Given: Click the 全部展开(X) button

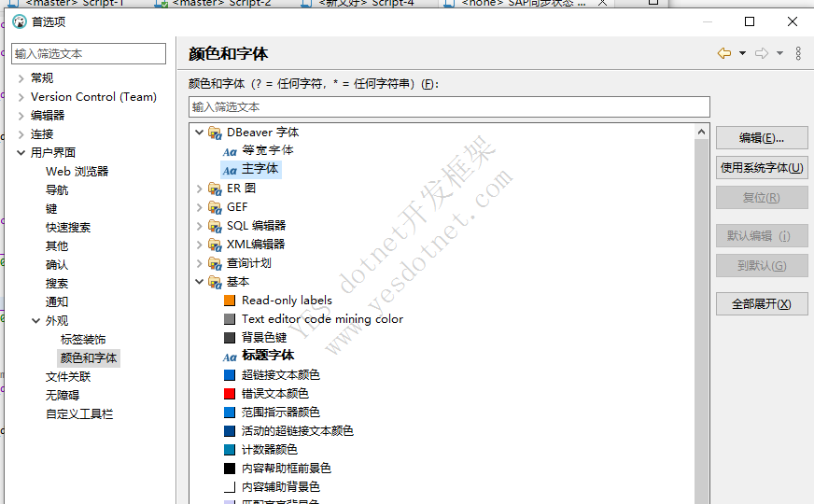Looking at the screenshot, I should tap(762, 303).
